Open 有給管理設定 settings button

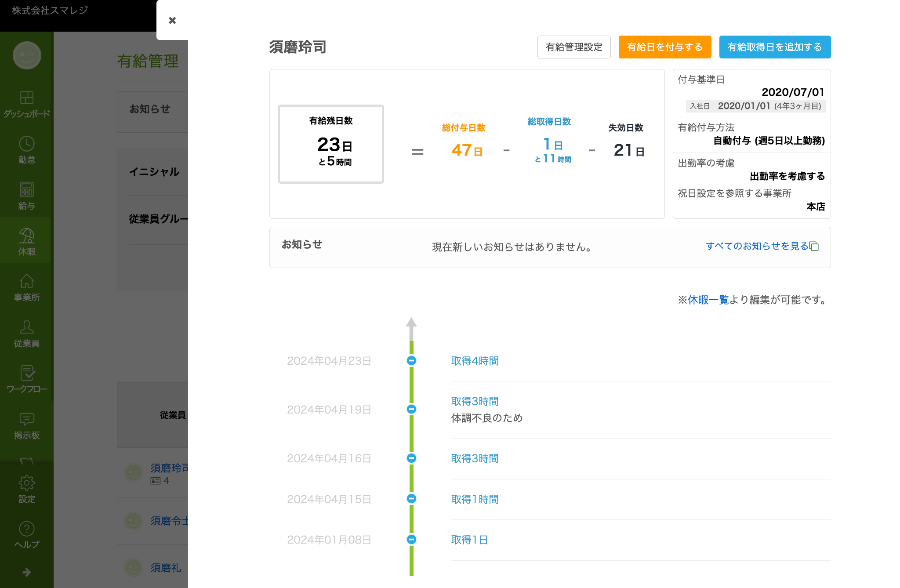pyautogui.click(x=574, y=47)
